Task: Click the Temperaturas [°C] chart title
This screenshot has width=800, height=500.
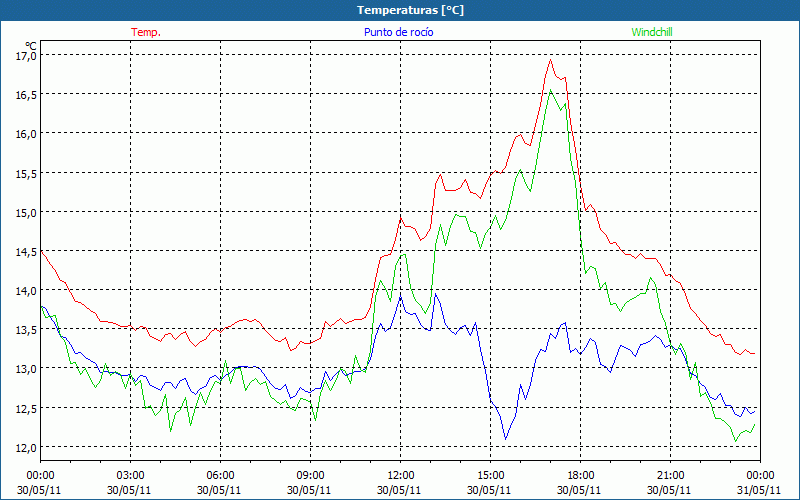Action: 410,10
